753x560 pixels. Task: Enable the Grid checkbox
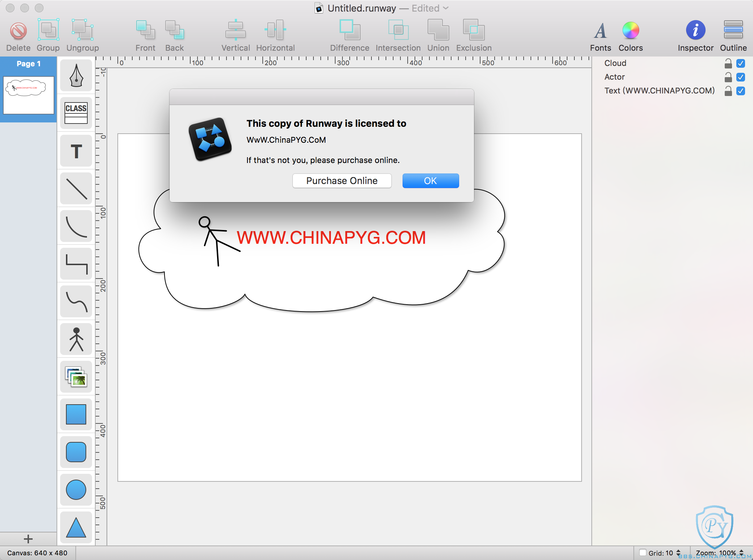[x=642, y=553]
